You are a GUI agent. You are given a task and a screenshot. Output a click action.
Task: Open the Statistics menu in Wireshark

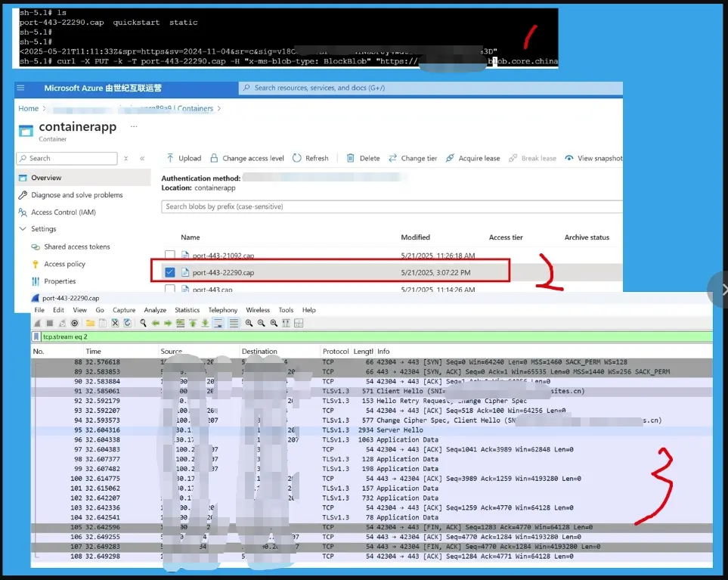tap(187, 310)
